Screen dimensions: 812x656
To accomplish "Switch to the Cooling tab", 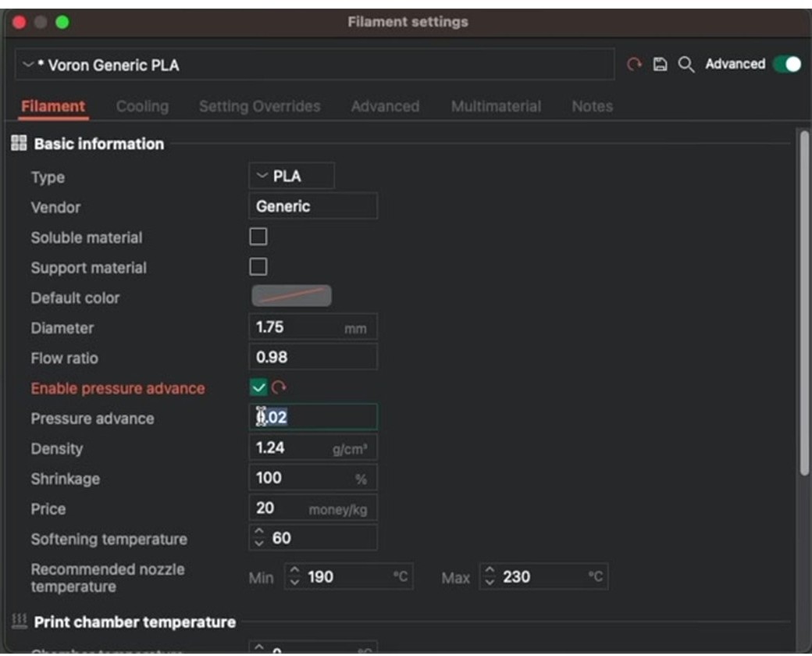I will 142,106.
